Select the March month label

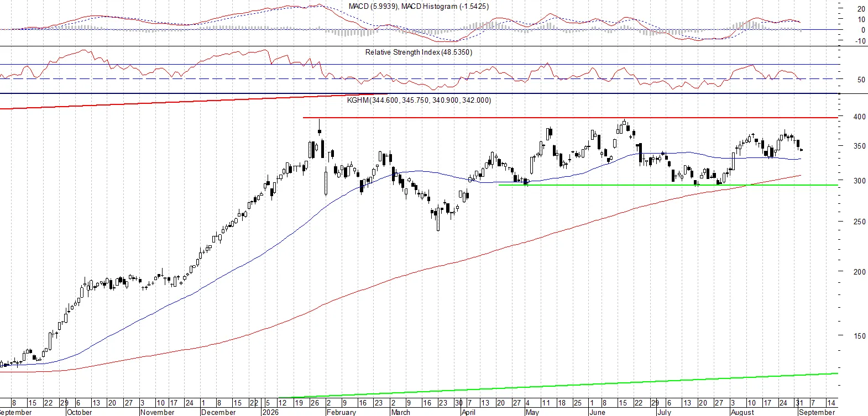click(401, 412)
